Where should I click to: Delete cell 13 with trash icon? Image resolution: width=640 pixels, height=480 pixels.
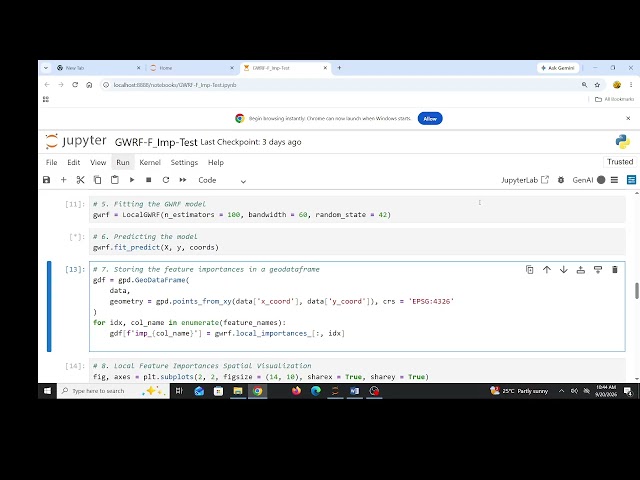[x=615, y=269]
